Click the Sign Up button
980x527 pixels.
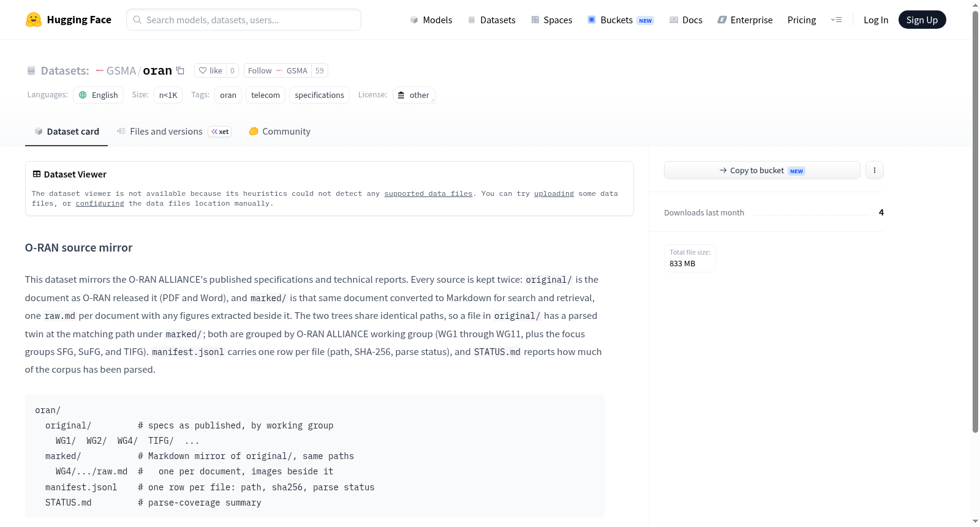[922, 20]
